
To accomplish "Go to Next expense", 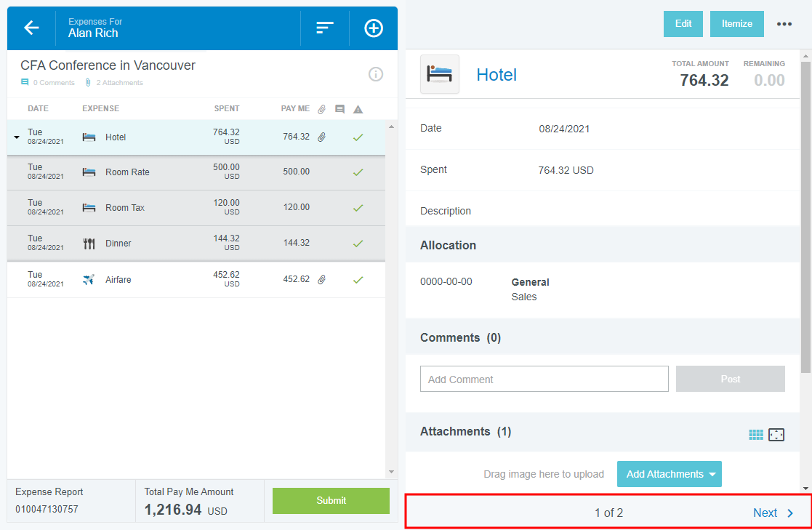I will pyautogui.click(x=773, y=513).
